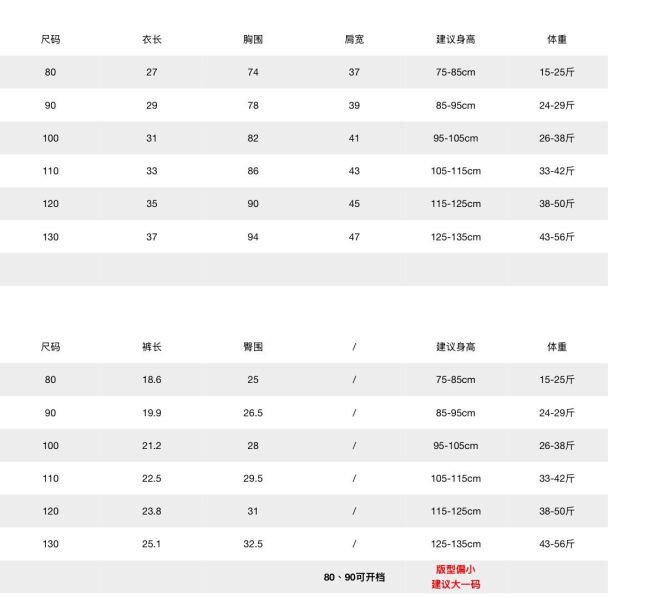
Task: Click the 臀围 column header
Action: (x=253, y=347)
